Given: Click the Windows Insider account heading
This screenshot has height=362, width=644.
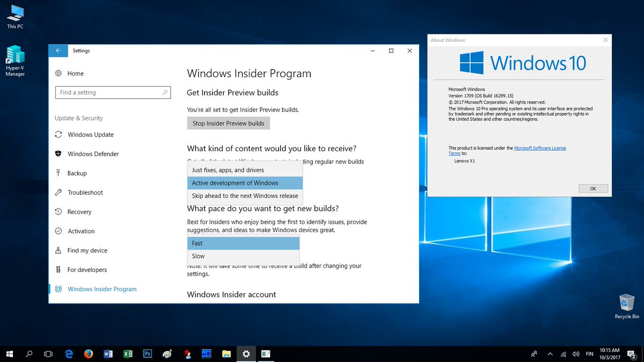Looking at the screenshot, I should pyautogui.click(x=231, y=294).
